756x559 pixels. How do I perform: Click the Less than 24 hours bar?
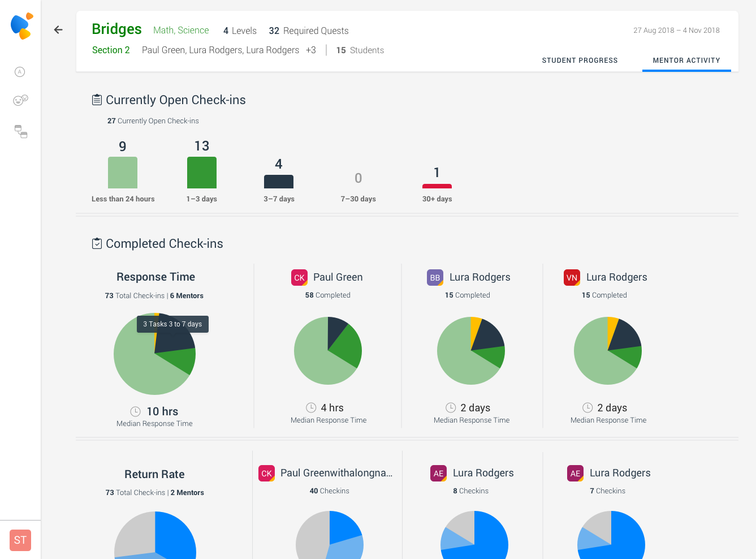tap(123, 173)
